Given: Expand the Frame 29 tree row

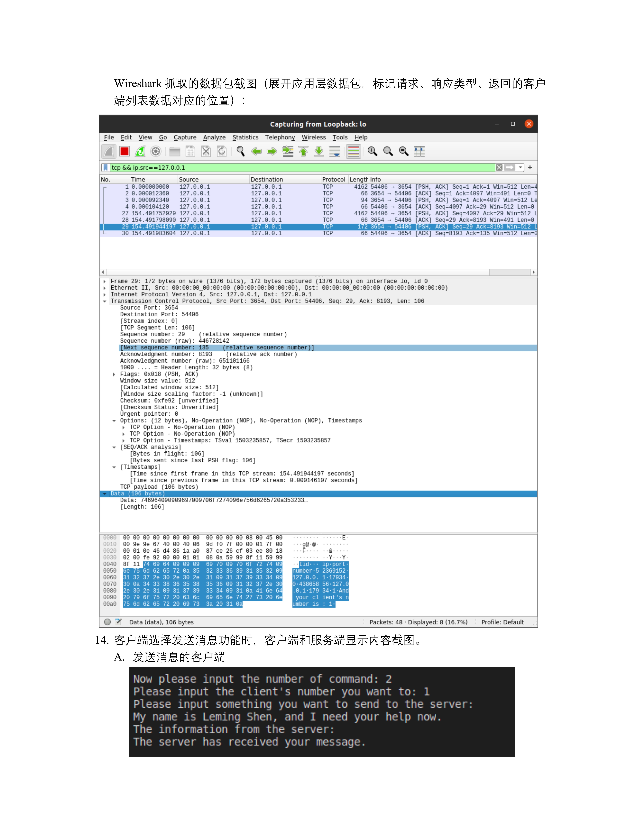Looking at the screenshot, I should 105,281.
